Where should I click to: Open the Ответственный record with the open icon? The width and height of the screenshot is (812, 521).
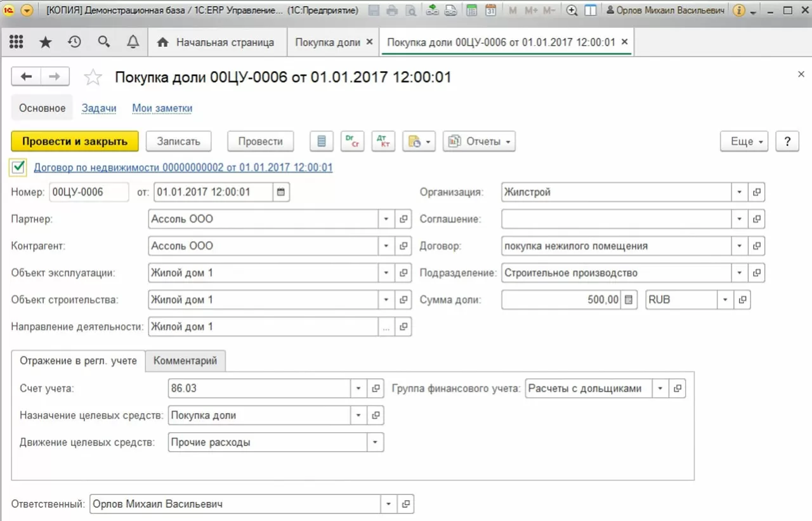pos(406,505)
